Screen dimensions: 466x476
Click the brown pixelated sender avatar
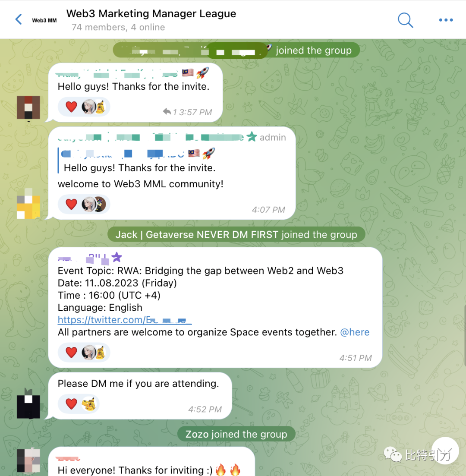tap(28, 107)
